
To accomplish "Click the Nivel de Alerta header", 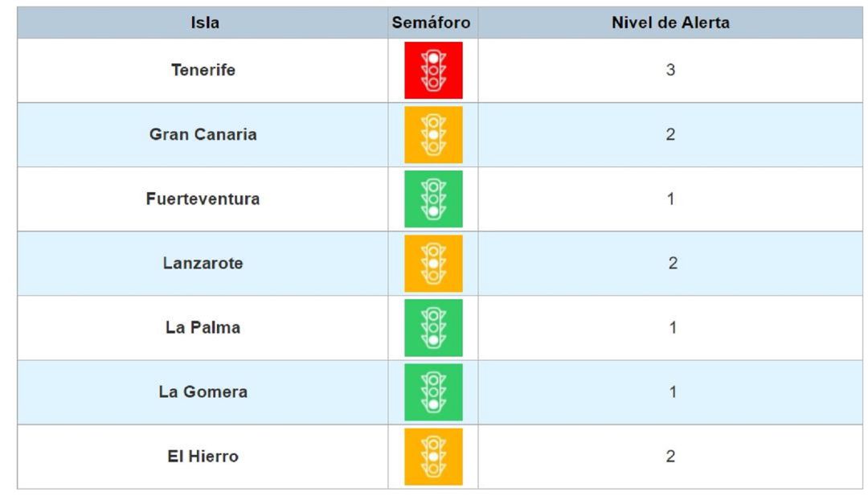I will (x=670, y=23).
